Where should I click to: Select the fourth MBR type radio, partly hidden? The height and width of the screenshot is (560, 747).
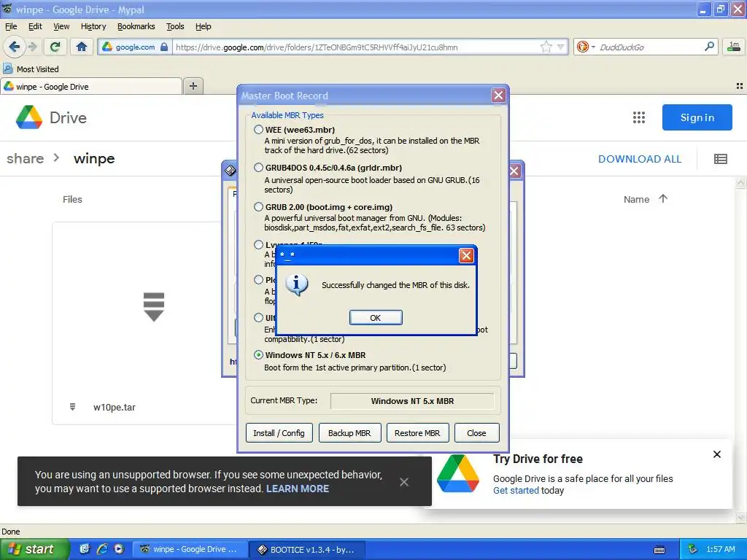tap(258, 245)
